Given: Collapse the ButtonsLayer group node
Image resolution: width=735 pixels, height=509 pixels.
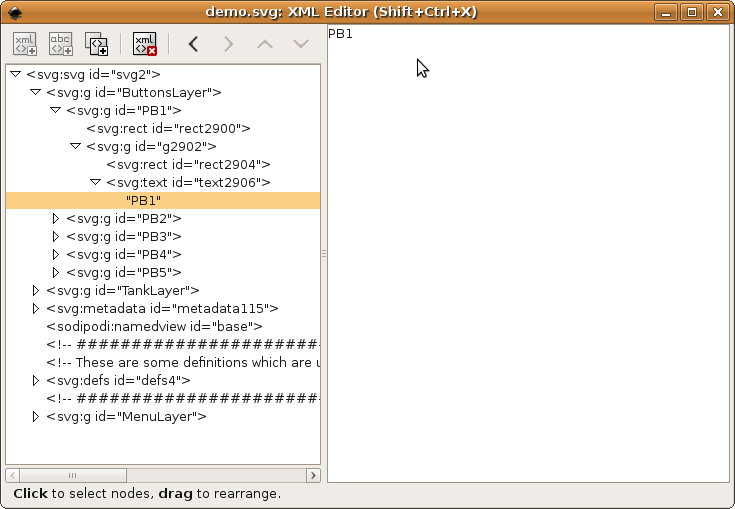Looking at the screenshot, I should click(x=35, y=92).
